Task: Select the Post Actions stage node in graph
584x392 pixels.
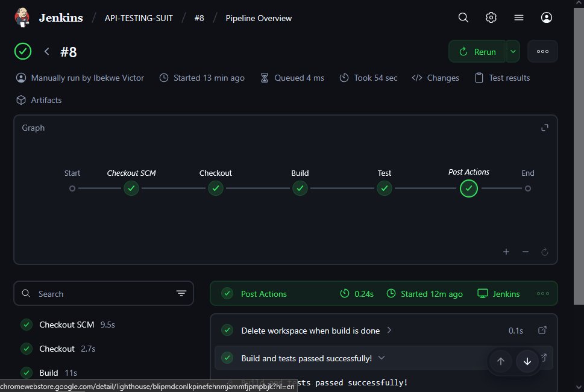Action: [x=468, y=188]
